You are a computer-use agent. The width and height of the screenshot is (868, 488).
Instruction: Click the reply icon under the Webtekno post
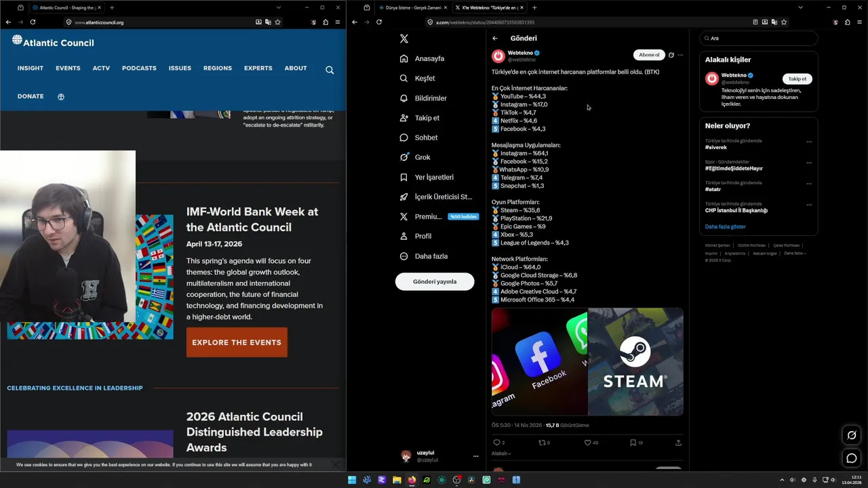pos(496,443)
